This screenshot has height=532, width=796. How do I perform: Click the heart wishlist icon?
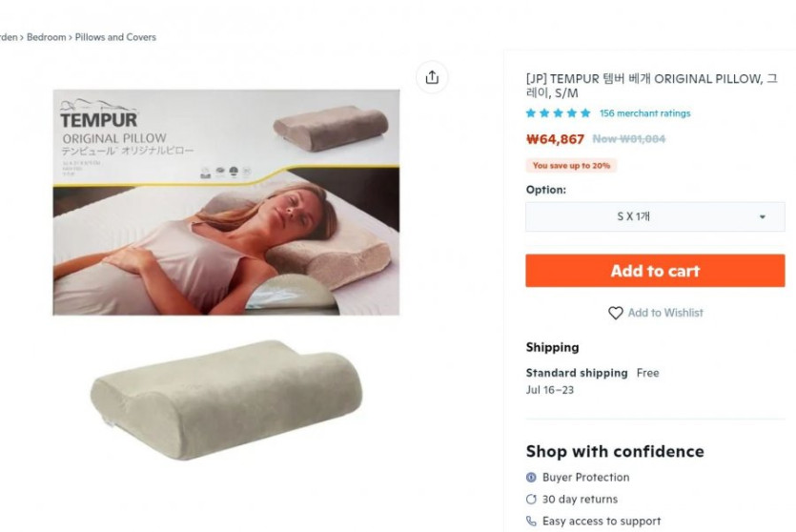(615, 313)
